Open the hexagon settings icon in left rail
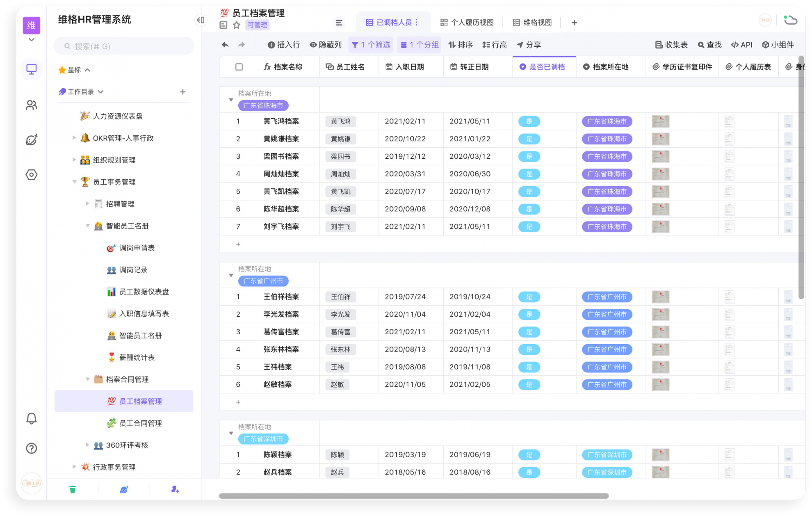This screenshot has height=516, width=812. click(x=32, y=175)
